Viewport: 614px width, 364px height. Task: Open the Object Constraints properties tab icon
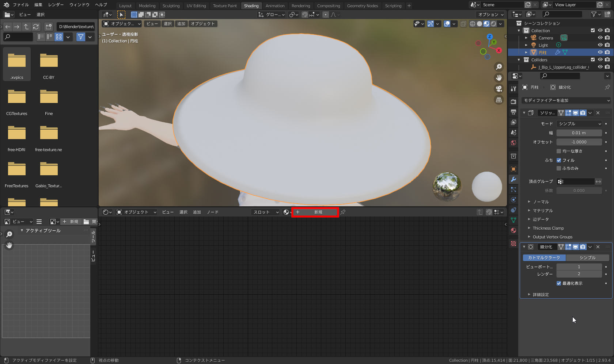point(513,210)
